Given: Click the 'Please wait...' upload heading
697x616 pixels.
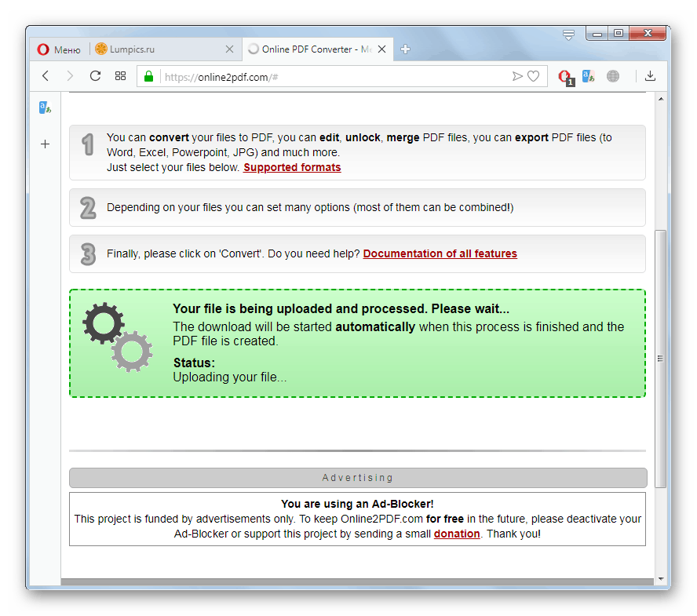Looking at the screenshot, I should pyautogui.click(x=341, y=309).
